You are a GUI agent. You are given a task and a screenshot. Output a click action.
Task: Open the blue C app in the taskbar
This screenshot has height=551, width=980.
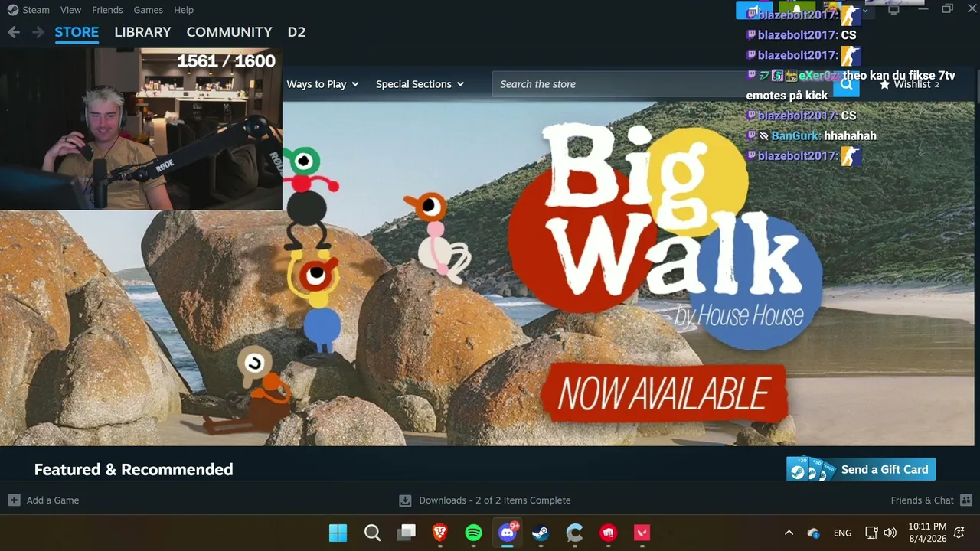click(x=575, y=533)
